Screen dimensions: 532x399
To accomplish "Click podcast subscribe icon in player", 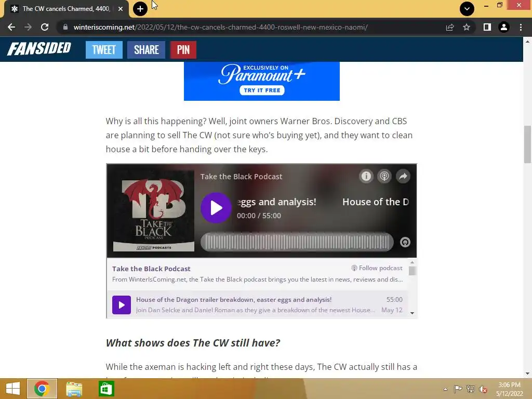I will 384,176.
